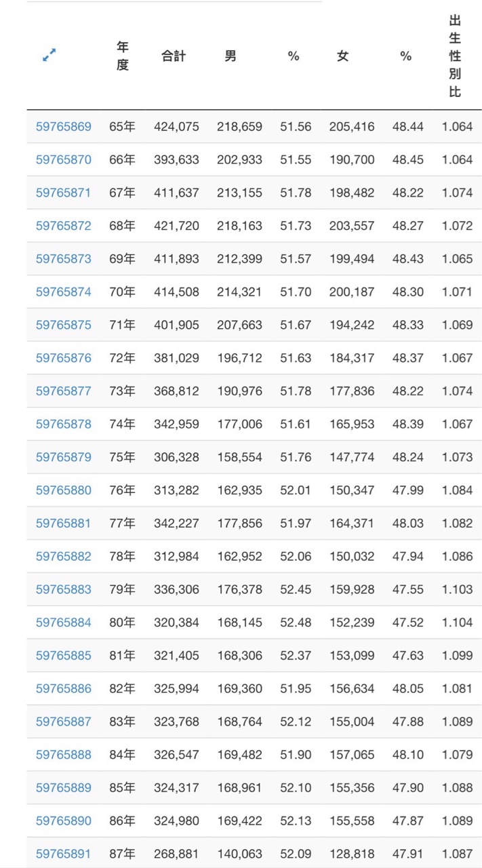Open record link 59765880
This screenshot has width=482, height=868.
[63, 490]
